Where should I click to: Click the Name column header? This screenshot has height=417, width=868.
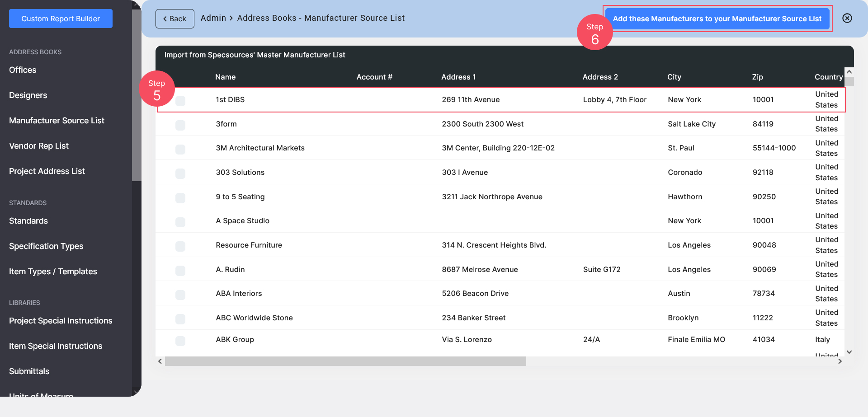pos(225,77)
